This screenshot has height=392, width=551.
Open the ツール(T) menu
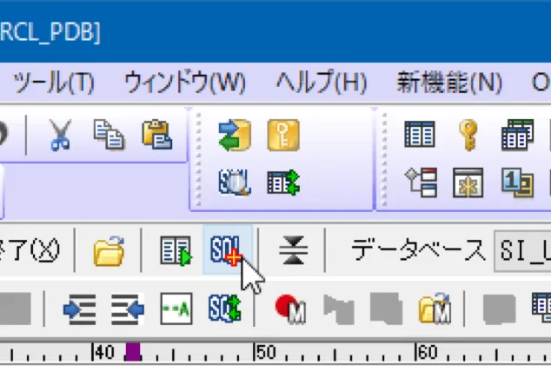pyautogui.click(x=53, y=83)
